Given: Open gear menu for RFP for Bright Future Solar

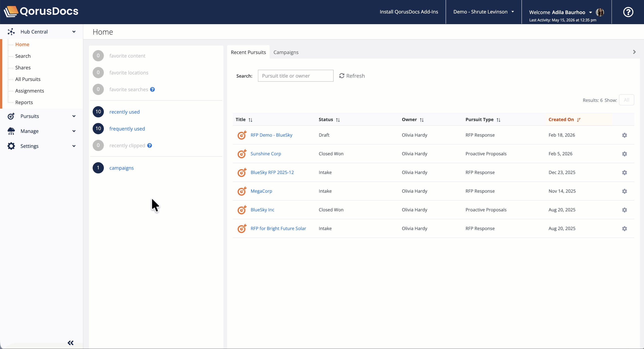Looking at the screenshot, I should point(625,229).
